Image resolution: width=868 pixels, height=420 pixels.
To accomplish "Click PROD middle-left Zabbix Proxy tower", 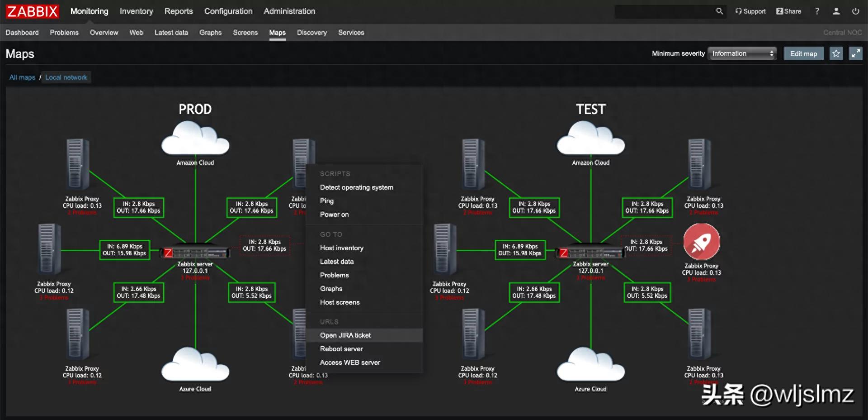I will (x=50, y=249).
